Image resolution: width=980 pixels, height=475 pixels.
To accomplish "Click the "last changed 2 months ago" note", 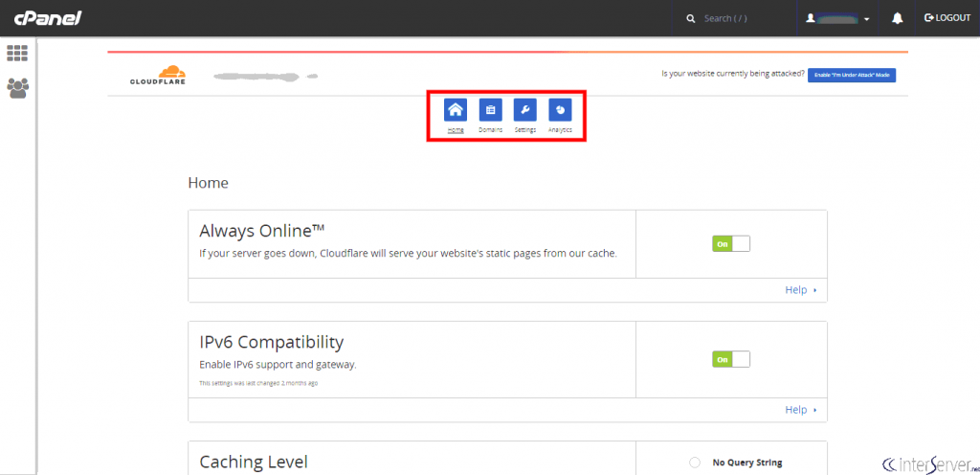I will [258, 383].
